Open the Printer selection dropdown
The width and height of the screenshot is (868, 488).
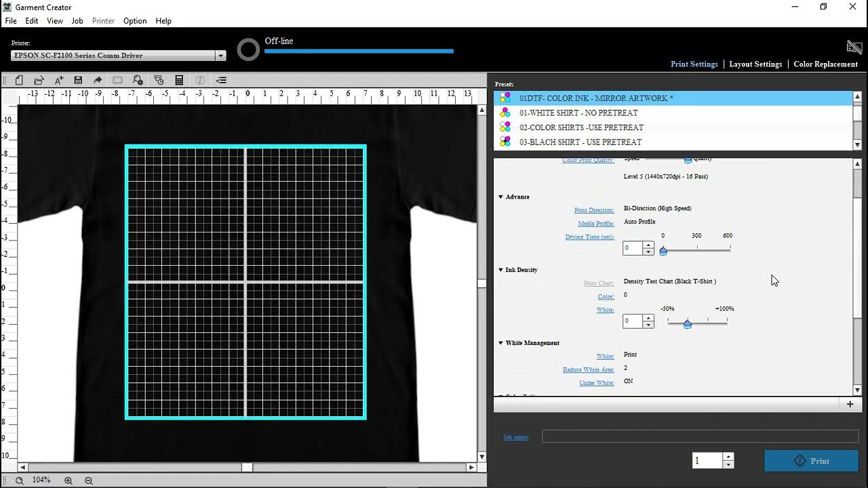[x=220, y=56]
